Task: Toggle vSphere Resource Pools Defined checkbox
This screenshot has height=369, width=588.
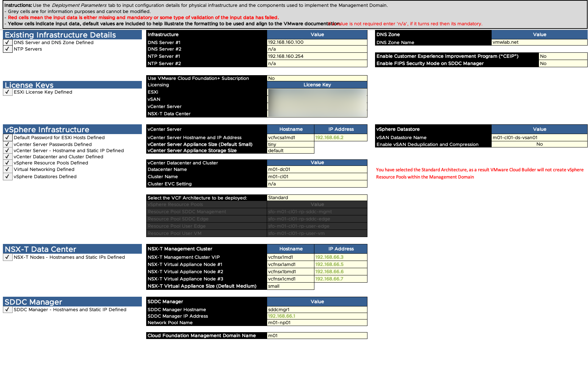Action: 8,163
